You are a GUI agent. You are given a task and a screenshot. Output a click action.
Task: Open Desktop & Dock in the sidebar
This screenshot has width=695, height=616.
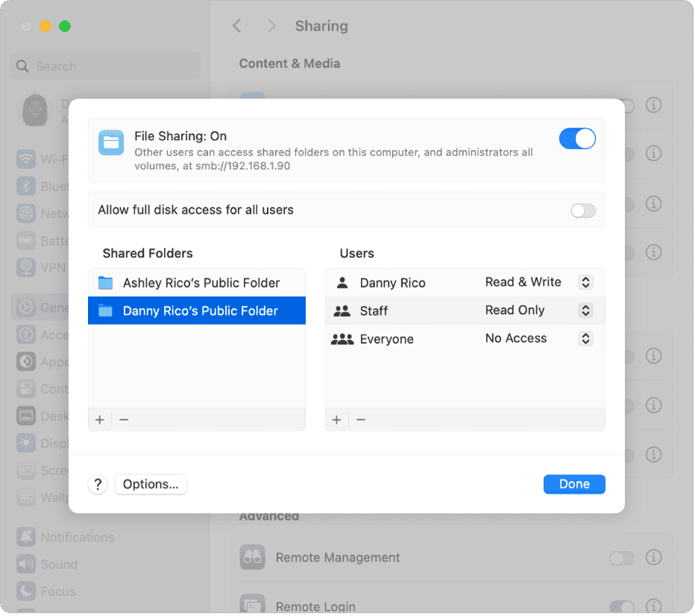click(x=43, y=416)
